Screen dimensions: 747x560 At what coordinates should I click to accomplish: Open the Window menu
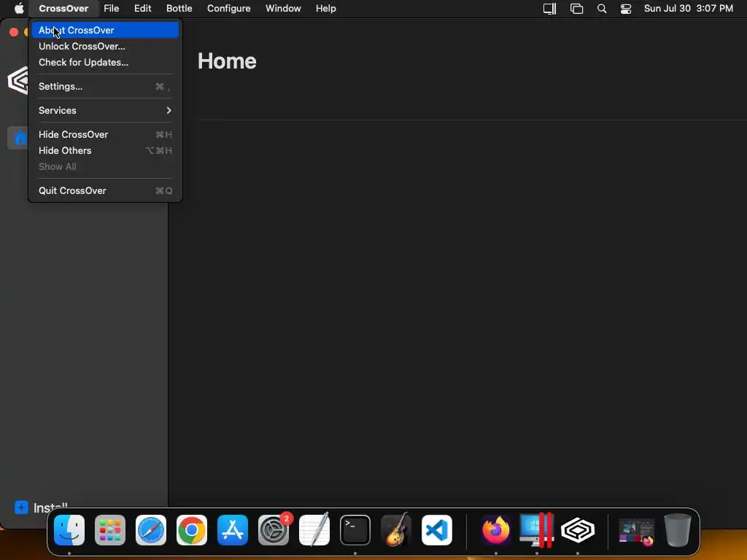[x=283, y=9]
